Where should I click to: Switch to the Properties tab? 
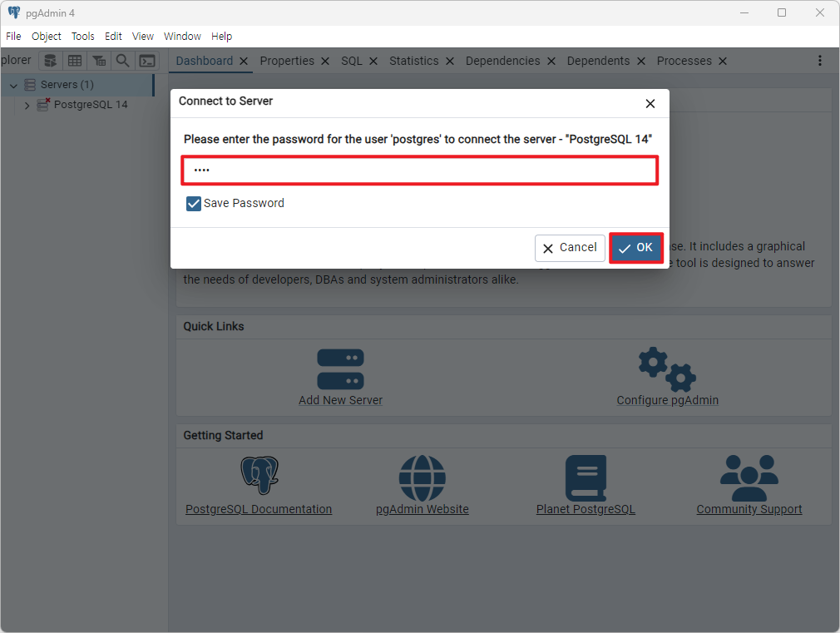pyautogui.click(x=287, y=61)
